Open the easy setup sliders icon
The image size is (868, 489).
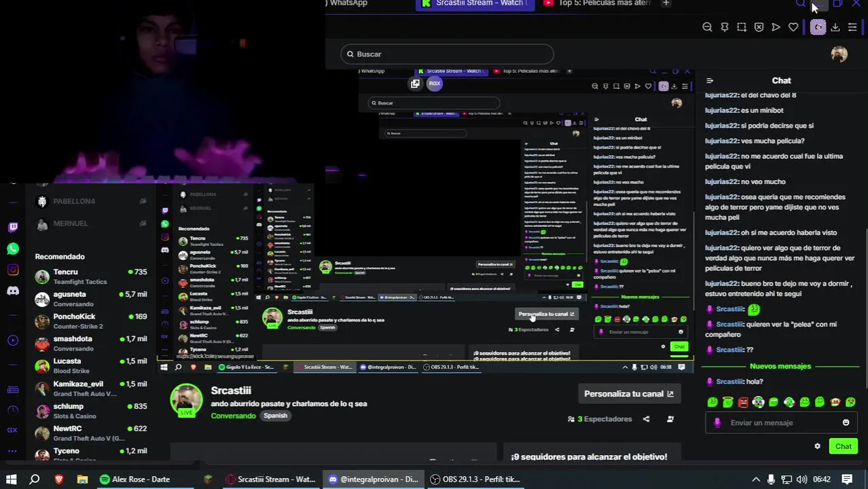pyautogui.click(x=852, y=27)
